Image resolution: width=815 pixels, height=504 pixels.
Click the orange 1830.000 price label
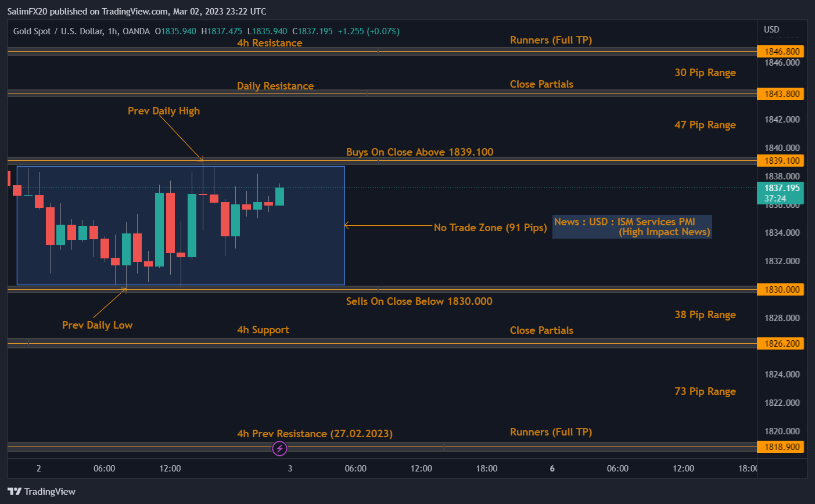tap(780, 289)
